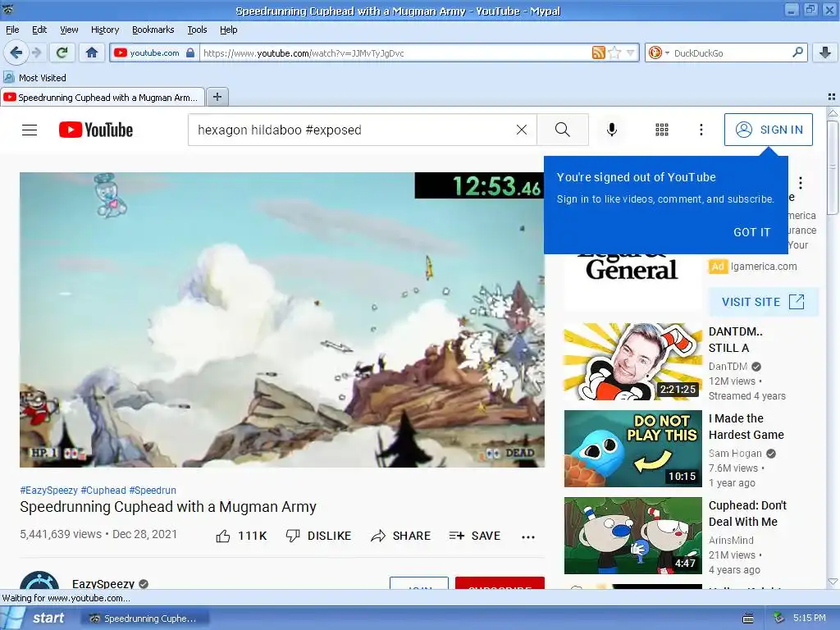Open the Bookmarks menu
The width and height of the screenshot is (840, 630).
tap(153, 30)
